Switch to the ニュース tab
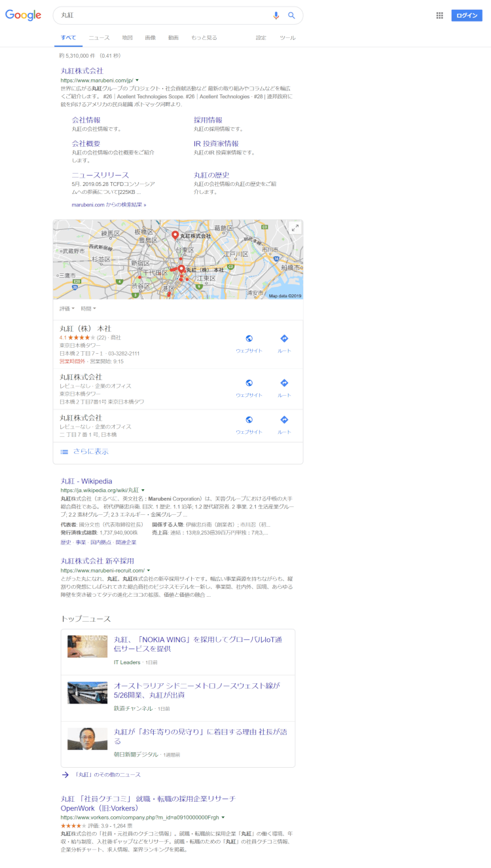 [x=100, y=38]
